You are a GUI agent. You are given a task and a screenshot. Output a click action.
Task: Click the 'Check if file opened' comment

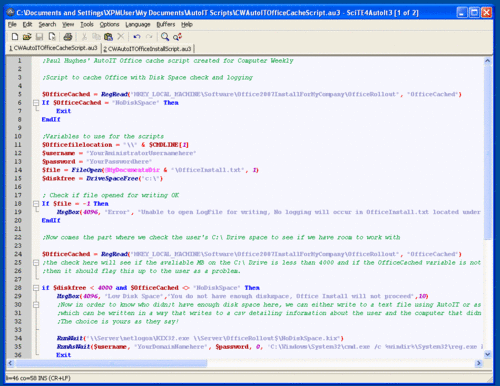(111, 195)
